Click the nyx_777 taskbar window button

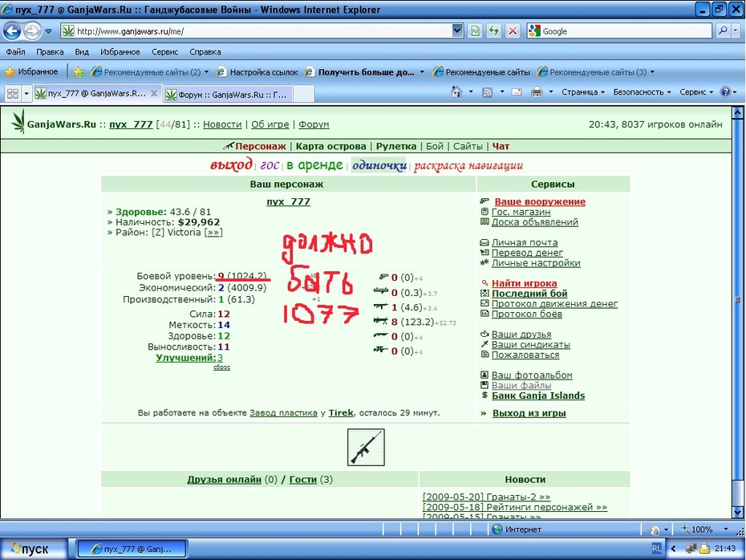point(132,549)
